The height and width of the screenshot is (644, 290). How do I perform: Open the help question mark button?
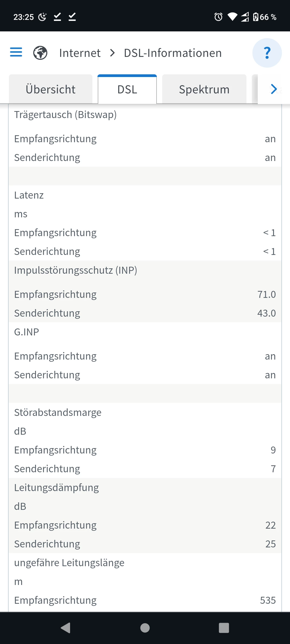tap(267, 53)
